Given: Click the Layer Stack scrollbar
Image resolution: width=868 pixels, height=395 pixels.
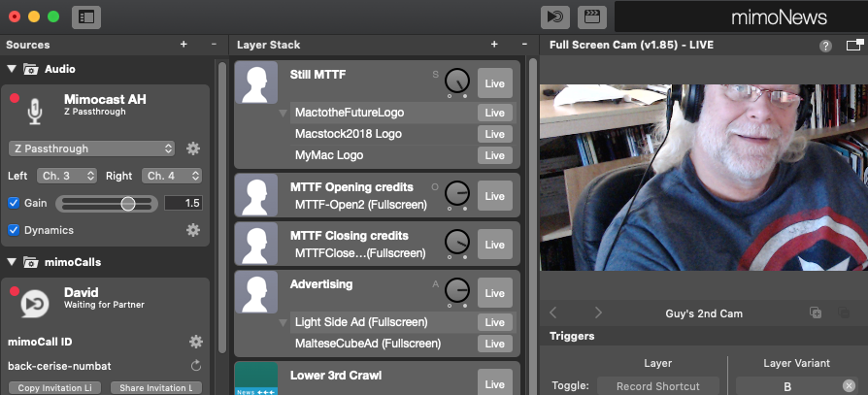Looking at the screenshot, I should 532,227.
